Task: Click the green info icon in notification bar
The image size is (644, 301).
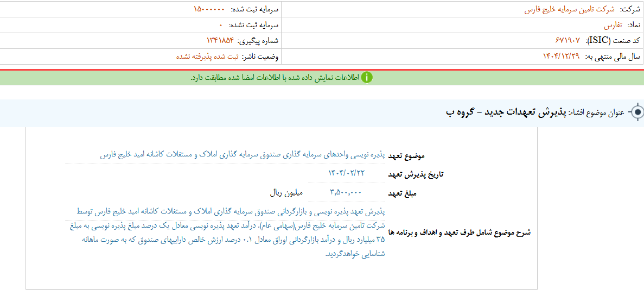Action: 367,77
